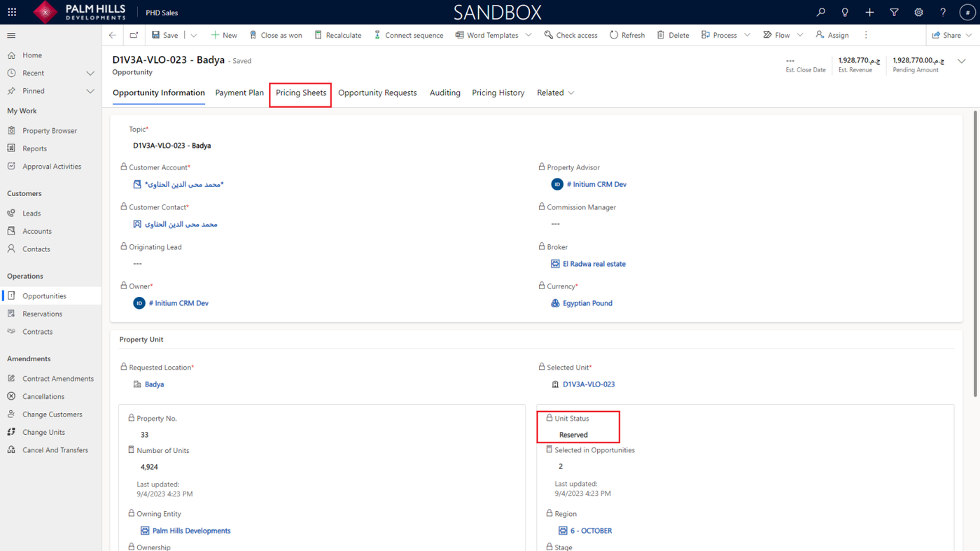Open the Pricing History tab
This screenshot has width=980, height=551.
(498, 92)
